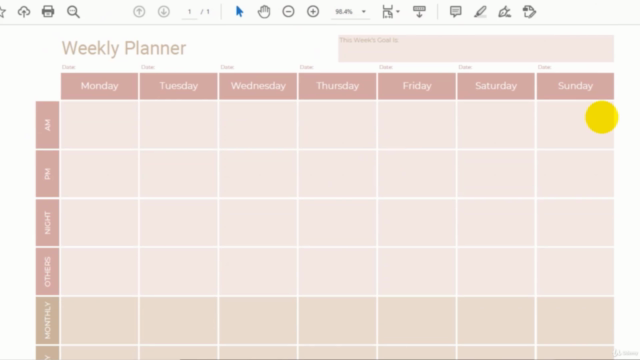The image size is (640, 360).
Task: Go to next page arrow
Action: click(x=164, y=11)
